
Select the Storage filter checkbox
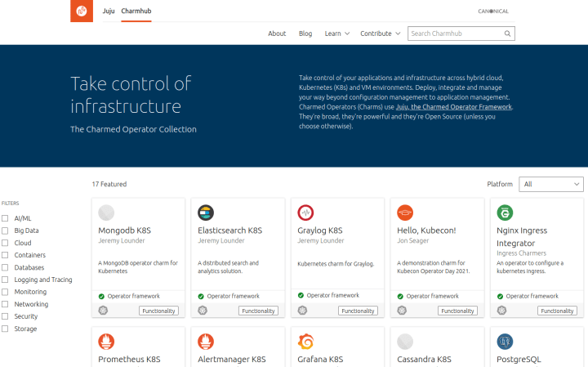[x=5, y=329]
